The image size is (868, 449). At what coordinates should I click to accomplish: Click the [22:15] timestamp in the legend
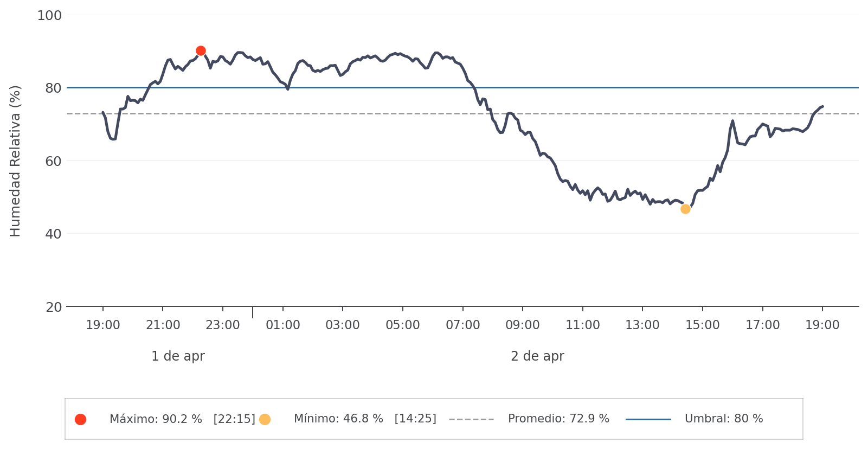tap(234, 419)
